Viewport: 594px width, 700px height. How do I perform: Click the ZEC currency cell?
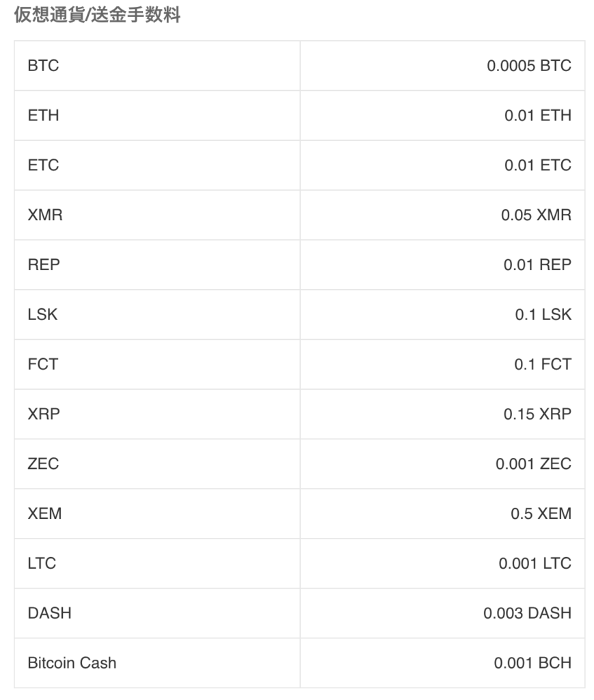(x=43, y=463)
